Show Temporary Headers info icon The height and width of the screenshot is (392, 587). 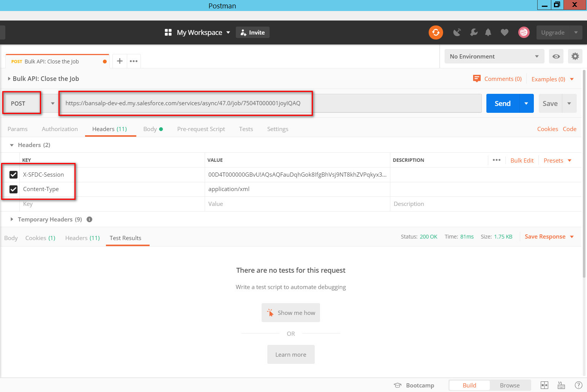coord(90,219)
